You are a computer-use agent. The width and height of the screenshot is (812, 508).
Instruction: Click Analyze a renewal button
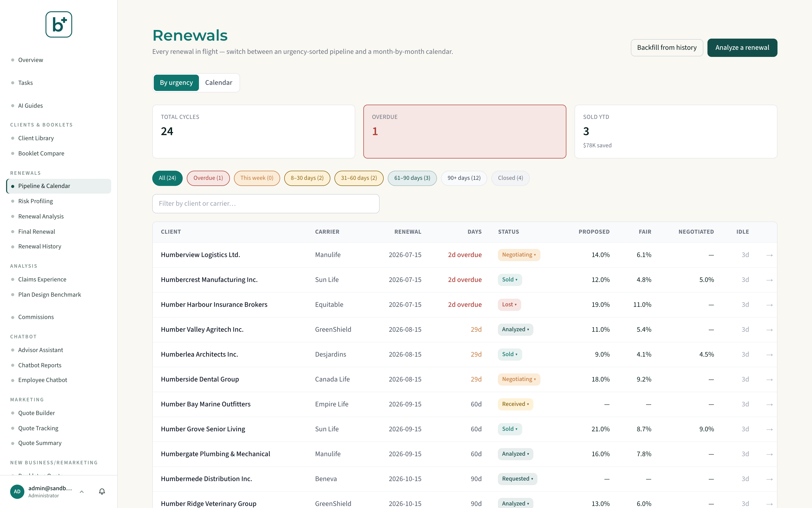742,48
